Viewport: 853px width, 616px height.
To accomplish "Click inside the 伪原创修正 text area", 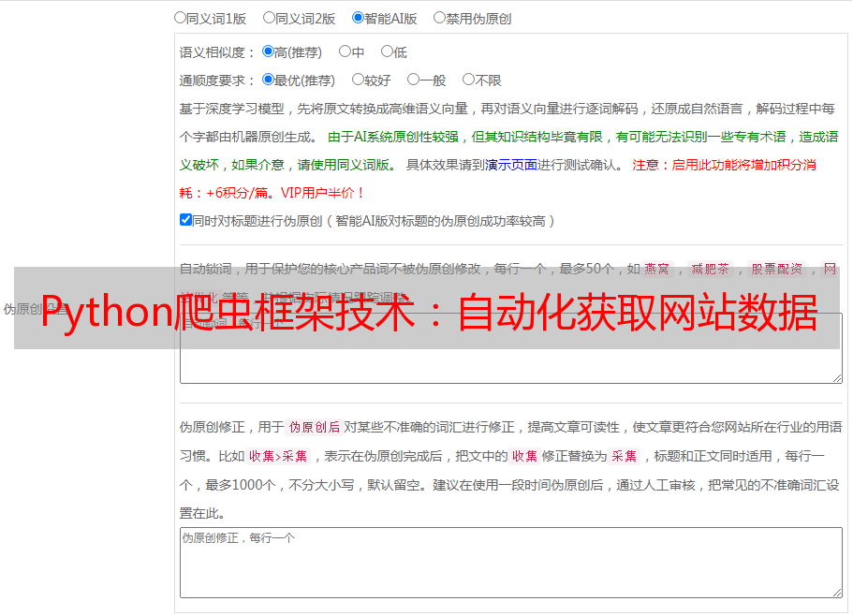I will tap(511, 563).
